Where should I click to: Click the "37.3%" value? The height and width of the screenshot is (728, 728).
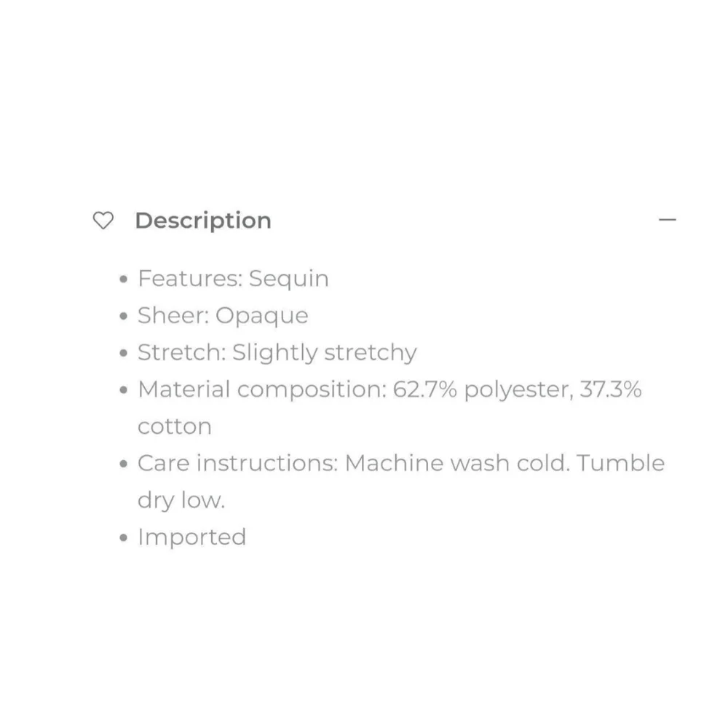610,389
